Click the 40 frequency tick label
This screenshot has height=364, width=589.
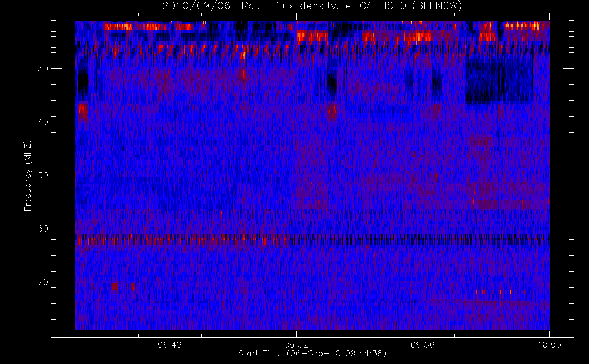43,122
